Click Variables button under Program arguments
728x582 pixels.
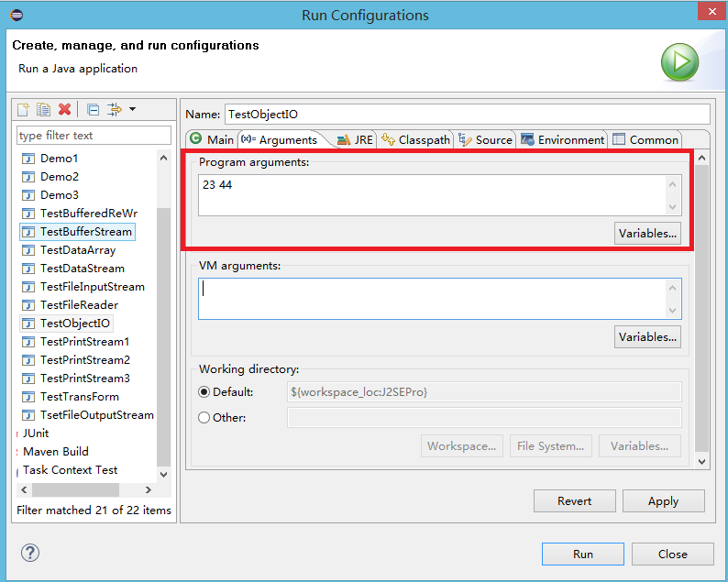point(647,234)
